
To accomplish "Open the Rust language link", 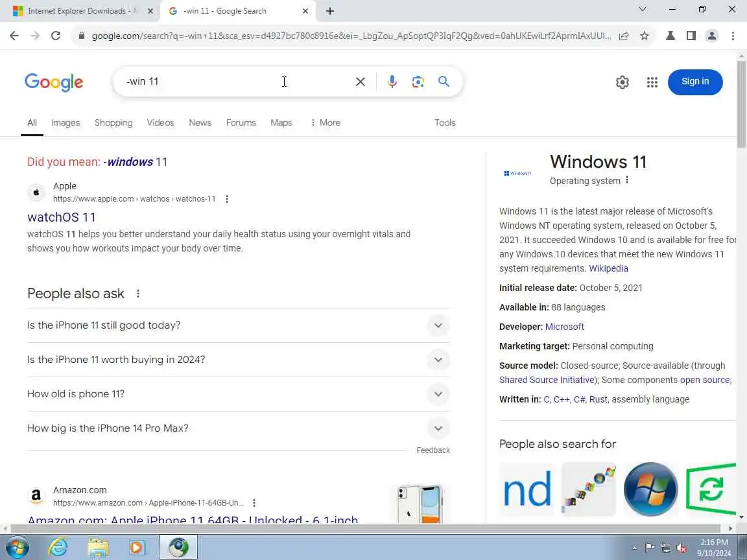I will [x=598, y=399].
